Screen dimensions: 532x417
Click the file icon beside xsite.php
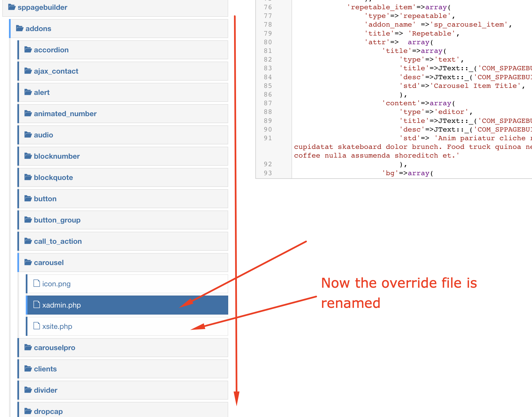(x=37, y=326)
